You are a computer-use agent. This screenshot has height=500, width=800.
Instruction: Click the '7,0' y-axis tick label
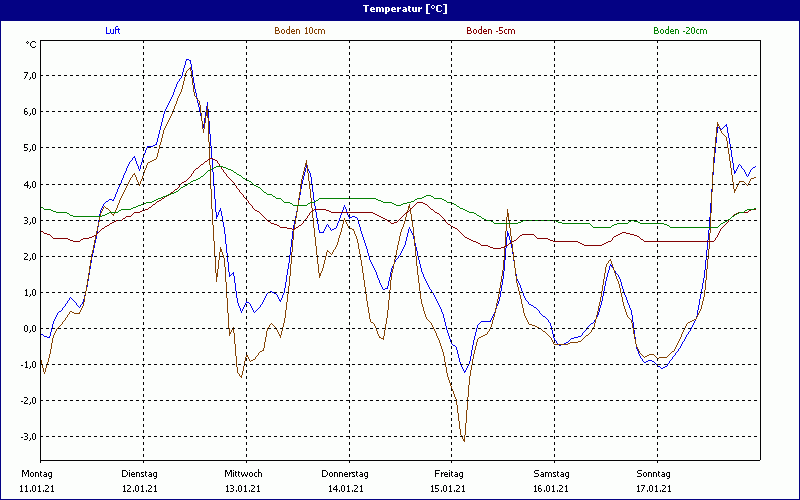[x=29, y=76]
